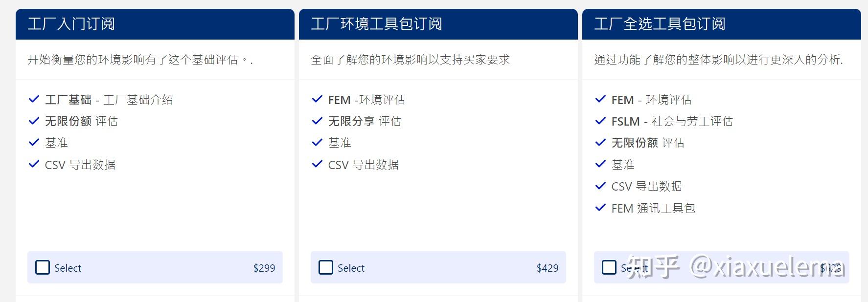Click the checkmark beside FEM -环境评估

pos(316,99)
